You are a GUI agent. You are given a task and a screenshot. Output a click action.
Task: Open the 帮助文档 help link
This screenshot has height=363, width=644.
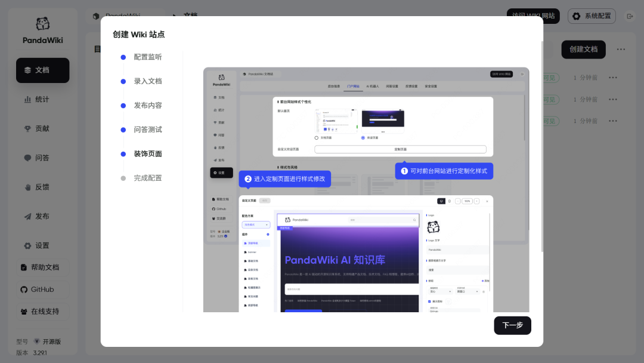tap(43, 267)
